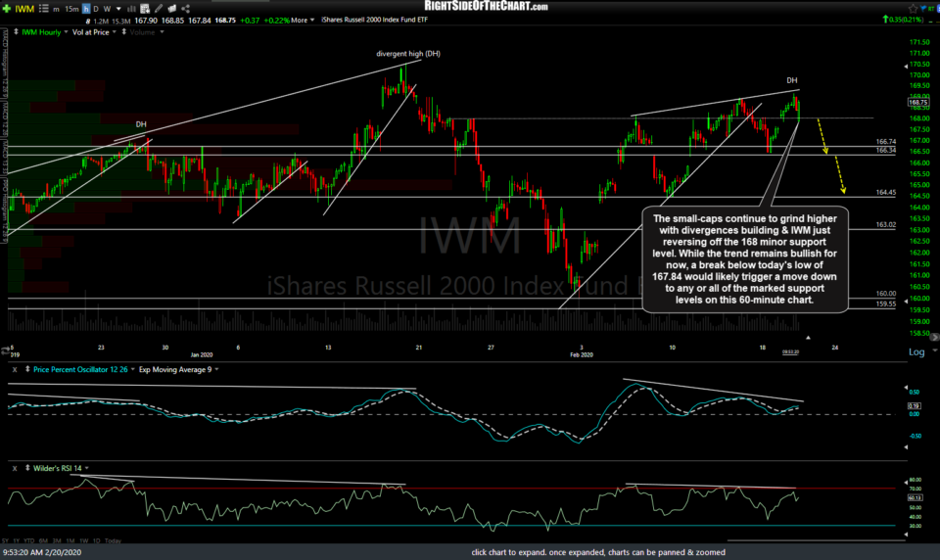The height and width of the screenshot is (560, 940).
Task: Select the 5Y range
Action: click(7, 540)
